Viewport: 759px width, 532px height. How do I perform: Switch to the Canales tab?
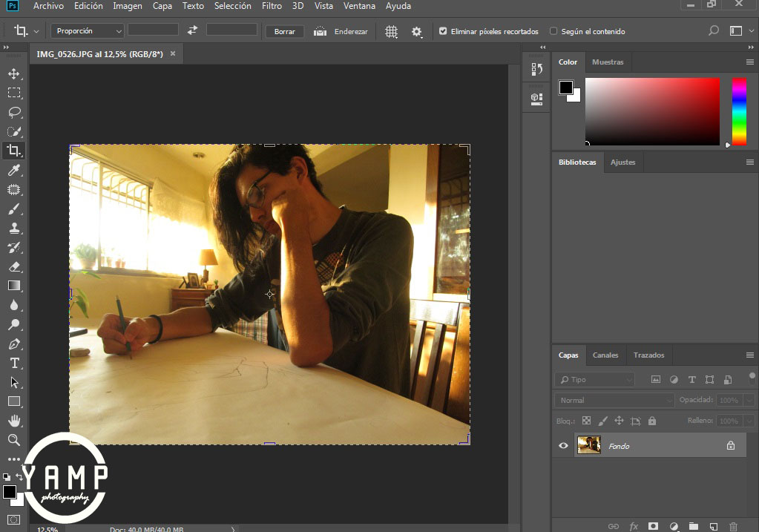[605, 355]
